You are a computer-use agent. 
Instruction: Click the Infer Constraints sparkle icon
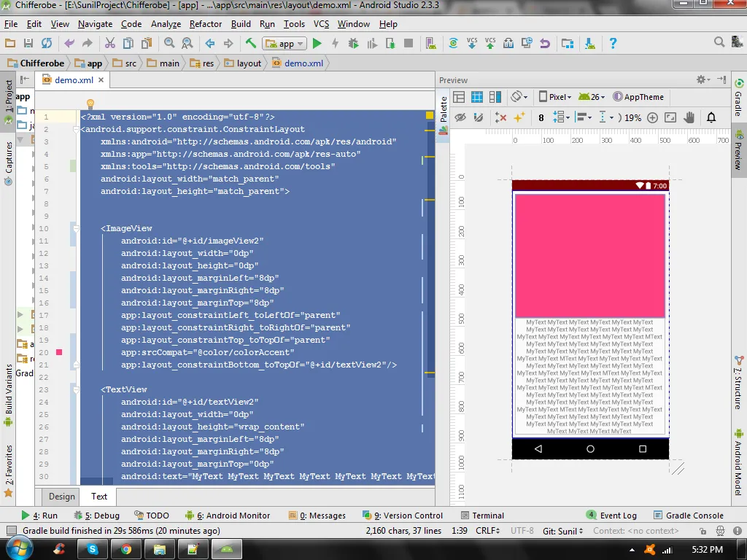point(519,117)
